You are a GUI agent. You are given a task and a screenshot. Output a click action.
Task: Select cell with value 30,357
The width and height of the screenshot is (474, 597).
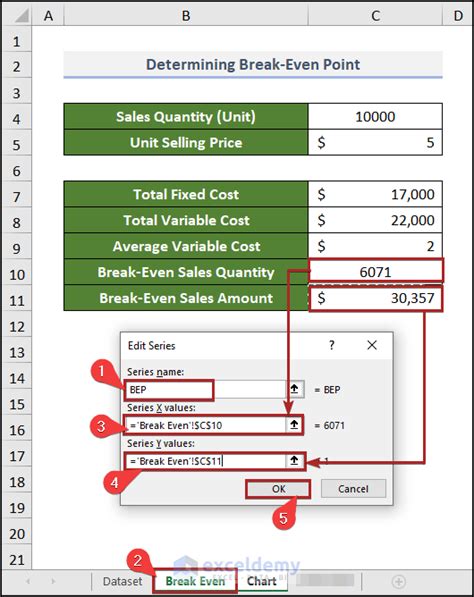point(375,299)
